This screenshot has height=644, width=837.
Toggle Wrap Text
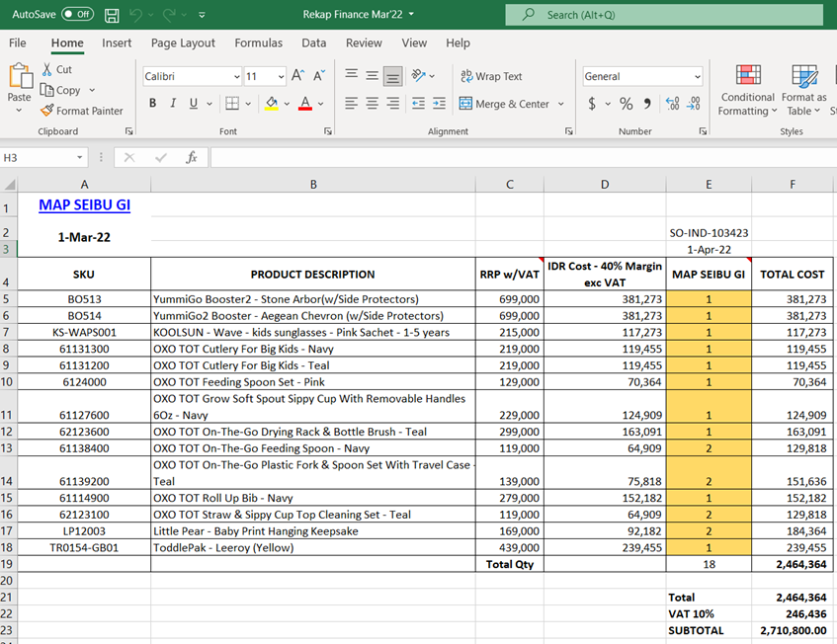tap(491, 76)
